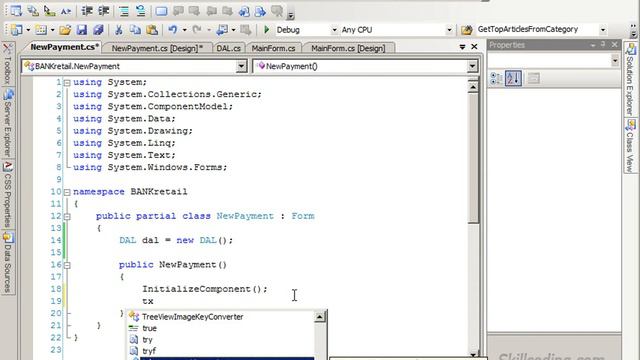
Task: Click Property Pages icon in Properties
Action: pos(533,78)
